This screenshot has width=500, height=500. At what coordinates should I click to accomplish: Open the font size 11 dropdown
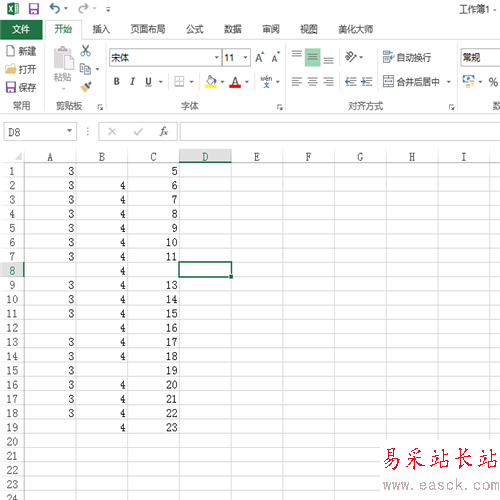245,58
